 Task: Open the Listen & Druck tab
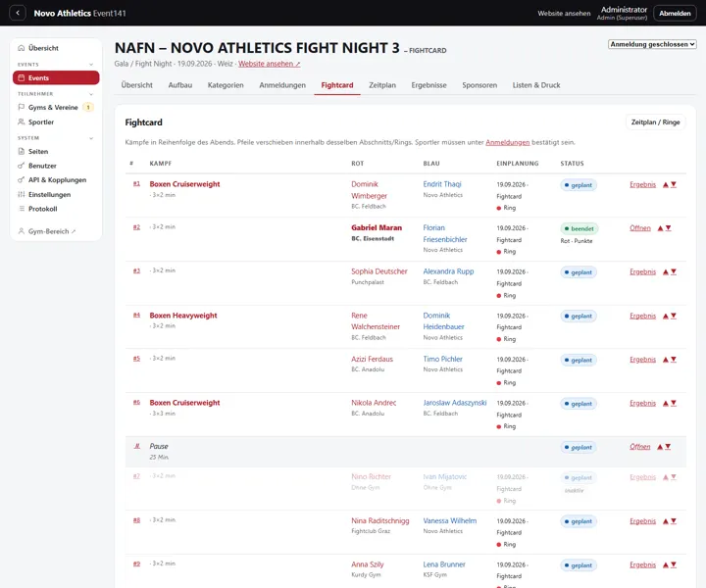pos(536,85)
